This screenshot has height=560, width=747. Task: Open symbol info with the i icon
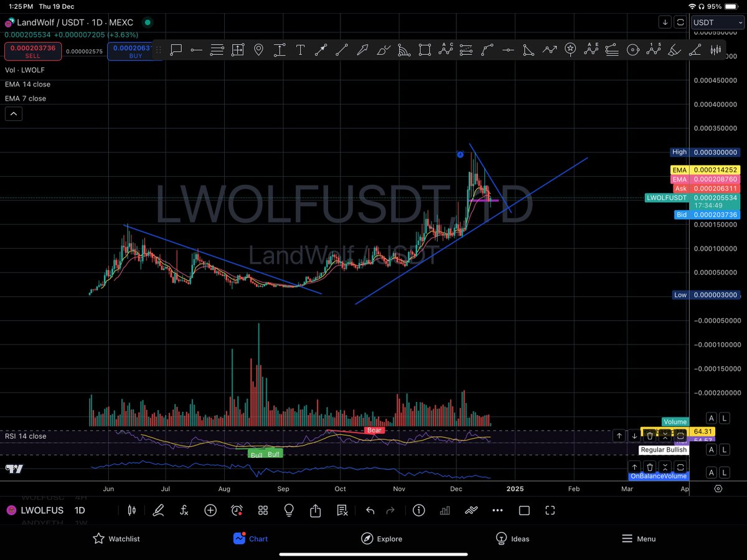(x=418, y=510)
